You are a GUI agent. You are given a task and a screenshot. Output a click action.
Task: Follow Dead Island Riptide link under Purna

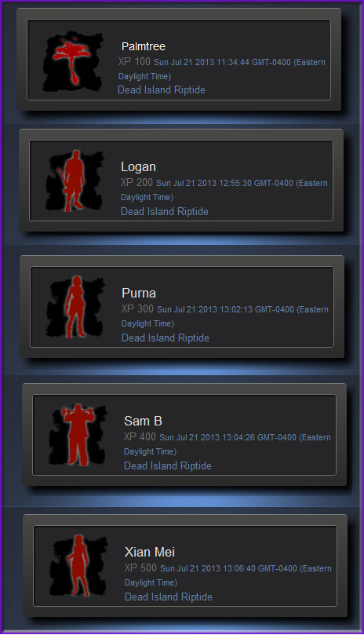pos(166,338)
